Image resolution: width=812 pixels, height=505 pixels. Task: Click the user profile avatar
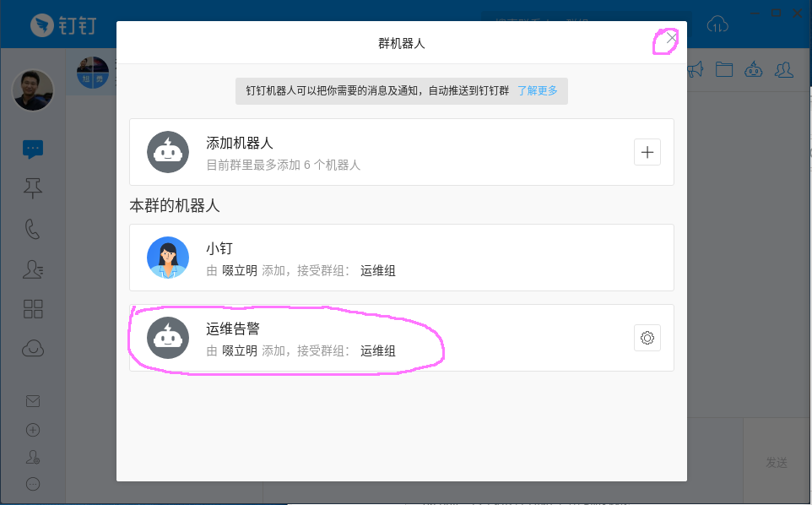tap(33, 90)
